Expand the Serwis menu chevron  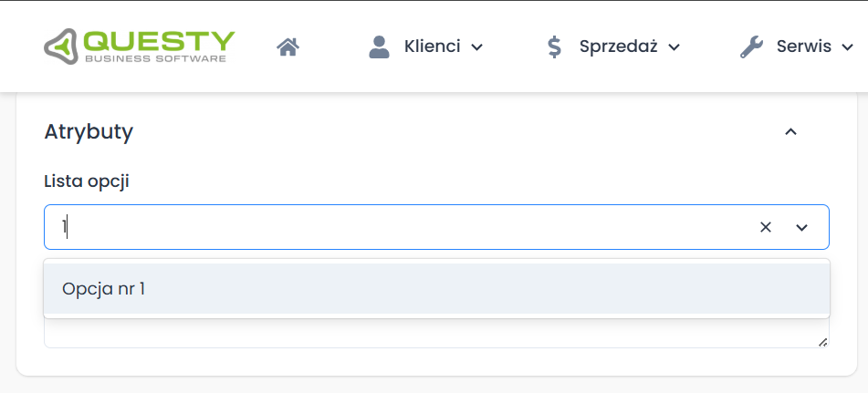pyautogui.click(x=848, y=47)
